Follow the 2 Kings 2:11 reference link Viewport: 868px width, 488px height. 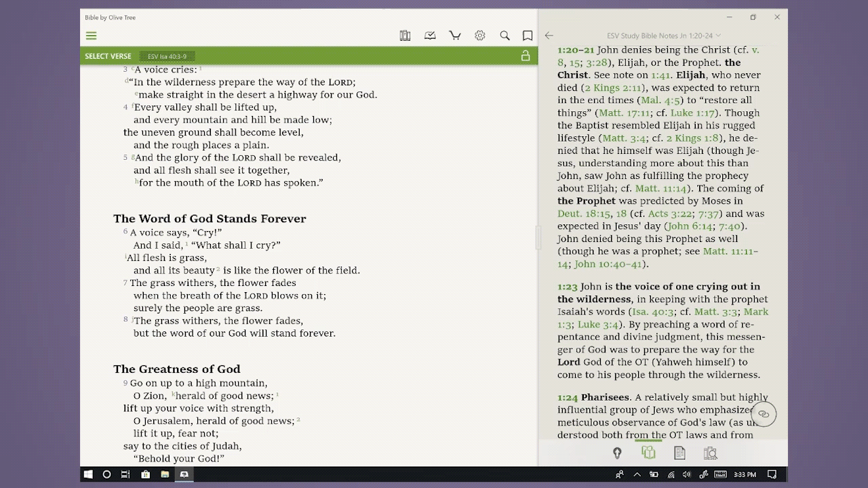613,87
